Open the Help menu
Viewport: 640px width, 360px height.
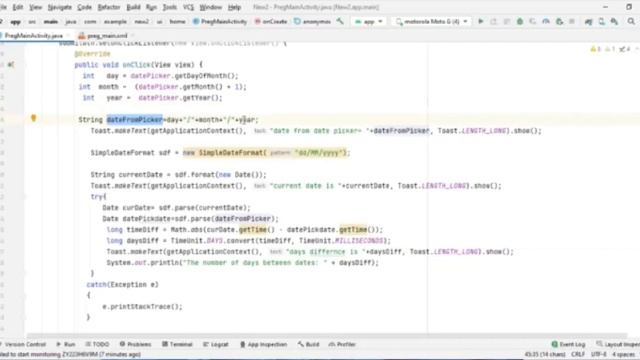(234, 7)
